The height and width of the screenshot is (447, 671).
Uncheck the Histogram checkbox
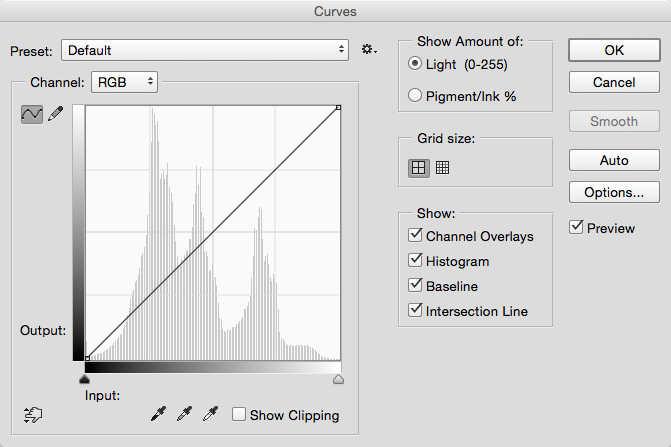pyautogui.click(x=415, y=261)
